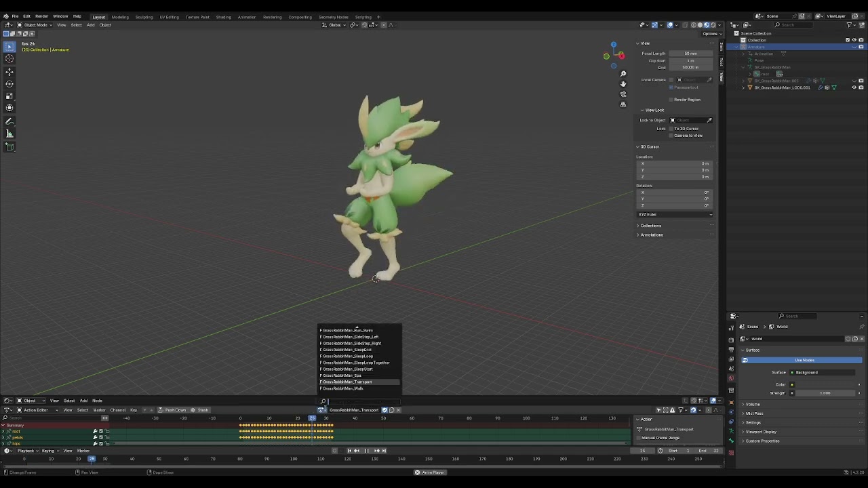Expand the Viewport Display panel

tap(761, 432)
